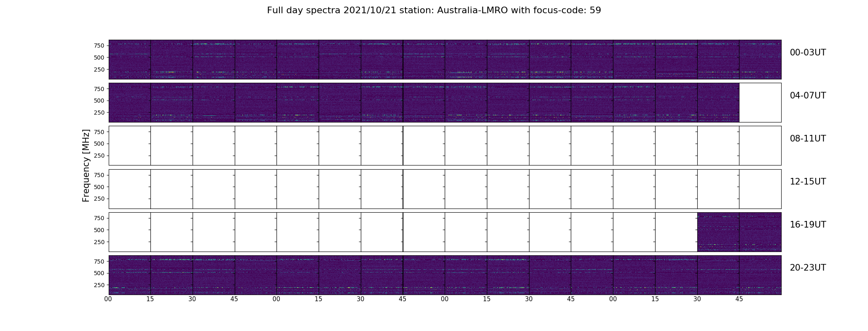Click the '250' tick label of the bottom row
Viewport: 868px width, 331px height.
click(x=99, y=285)
